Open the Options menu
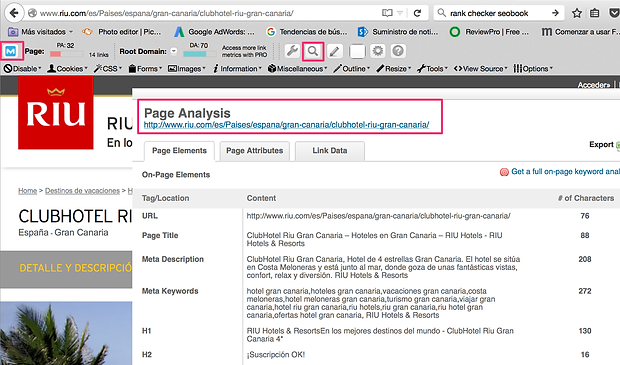This screenshot has width=620, height=365. (x=533, y=69)
